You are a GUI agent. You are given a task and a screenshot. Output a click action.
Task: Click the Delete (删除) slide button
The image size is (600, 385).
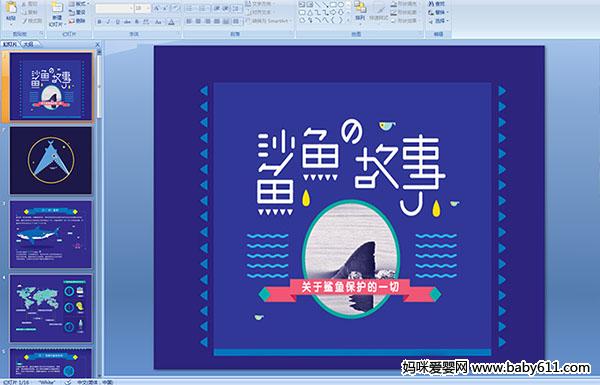78,21
